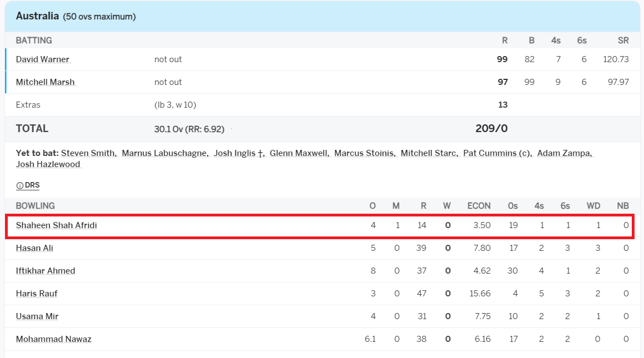
Task: Click the DRS info icon
Action: [x=19, y=185]
